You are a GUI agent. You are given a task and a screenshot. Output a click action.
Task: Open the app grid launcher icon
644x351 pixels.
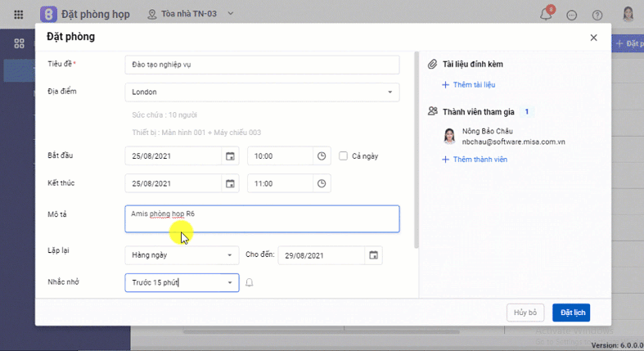(19, 15)
